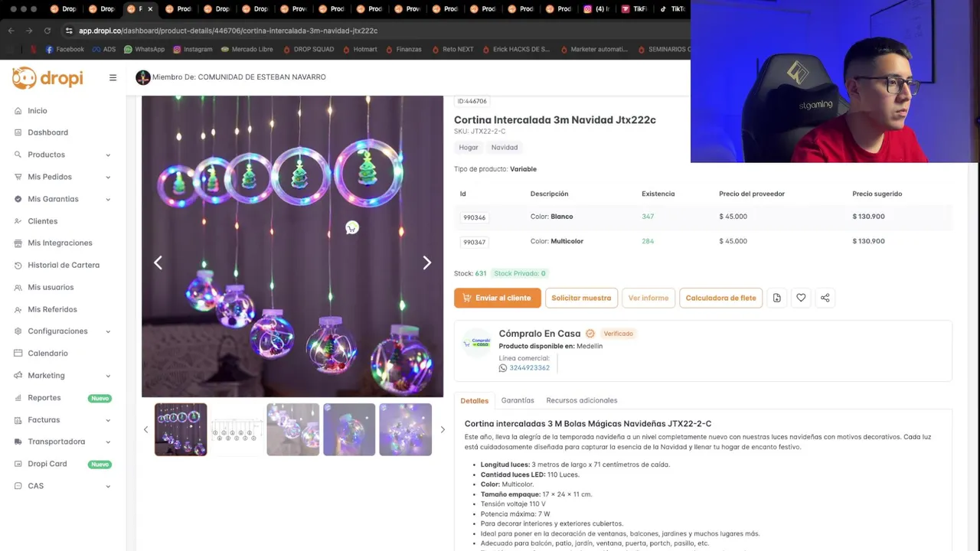Switch to the Garantías tab
980x551 pixels.
(x=518, y=400)
